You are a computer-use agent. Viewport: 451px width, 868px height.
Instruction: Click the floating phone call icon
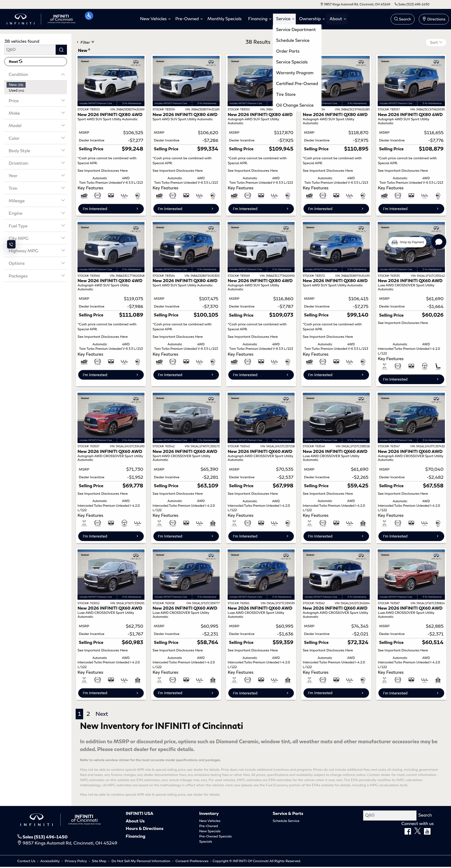11,244
